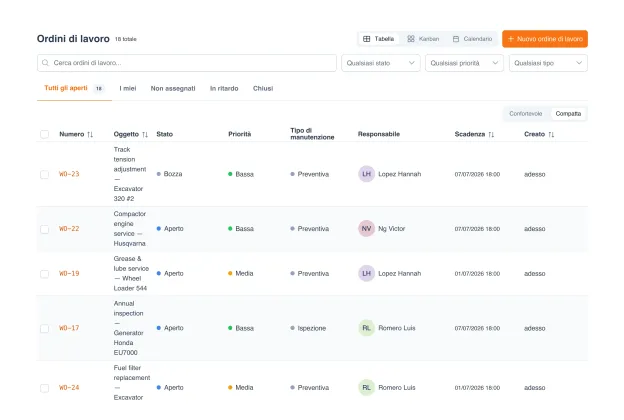The image size is (624, 420).
Task: Open work order WO-23 link
Action: point(69,174)
